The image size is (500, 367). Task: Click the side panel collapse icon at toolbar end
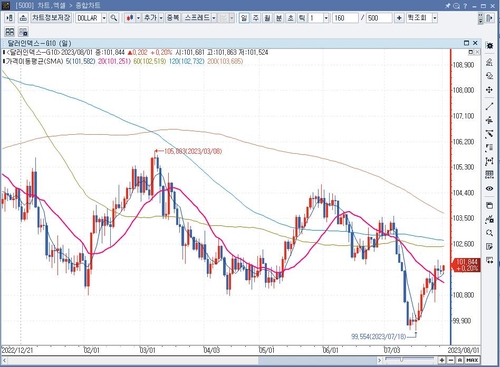489,18
